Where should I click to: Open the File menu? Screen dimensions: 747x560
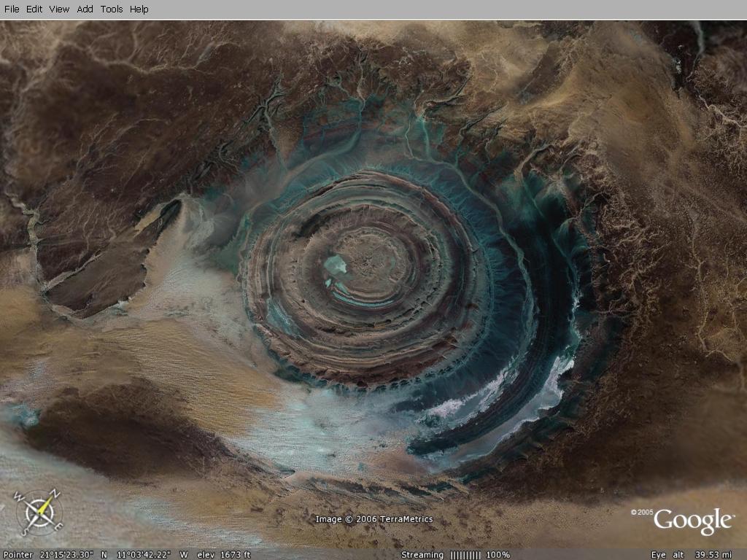[x=12, y=9]
